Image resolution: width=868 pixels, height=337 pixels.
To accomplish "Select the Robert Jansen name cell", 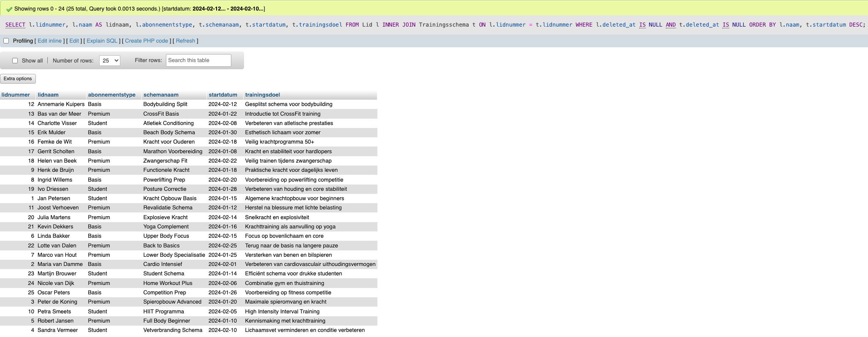I will pos(61,321).
